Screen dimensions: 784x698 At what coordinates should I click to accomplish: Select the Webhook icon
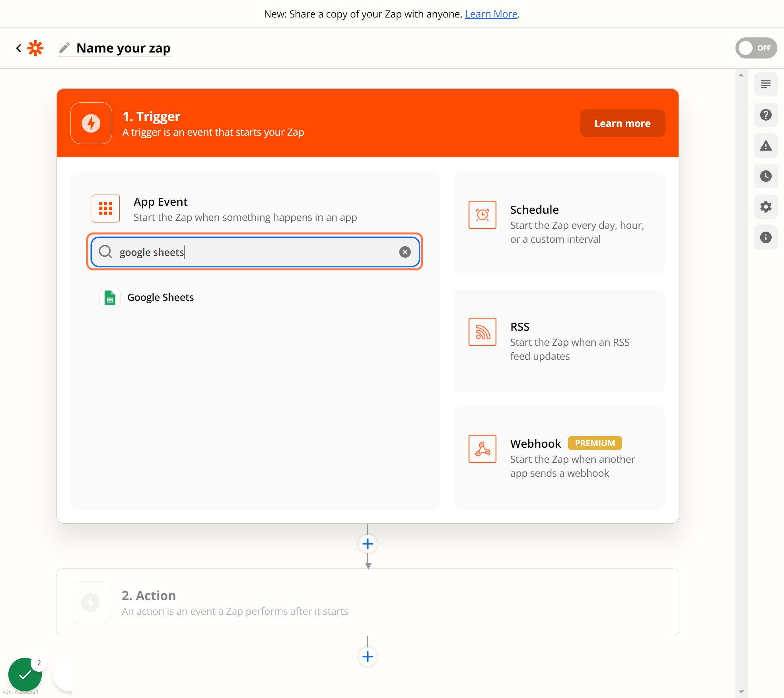pyautogui.click(x=482, y=449)
